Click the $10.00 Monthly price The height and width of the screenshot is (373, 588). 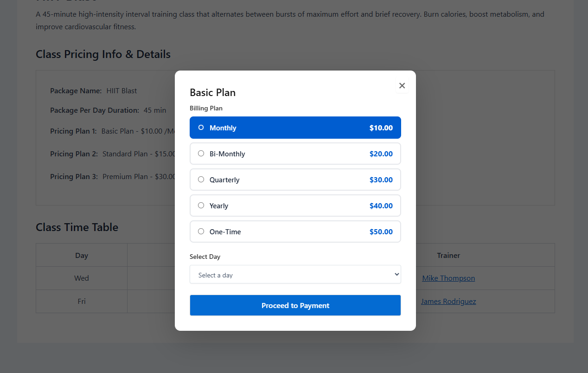tap(381, 128)
